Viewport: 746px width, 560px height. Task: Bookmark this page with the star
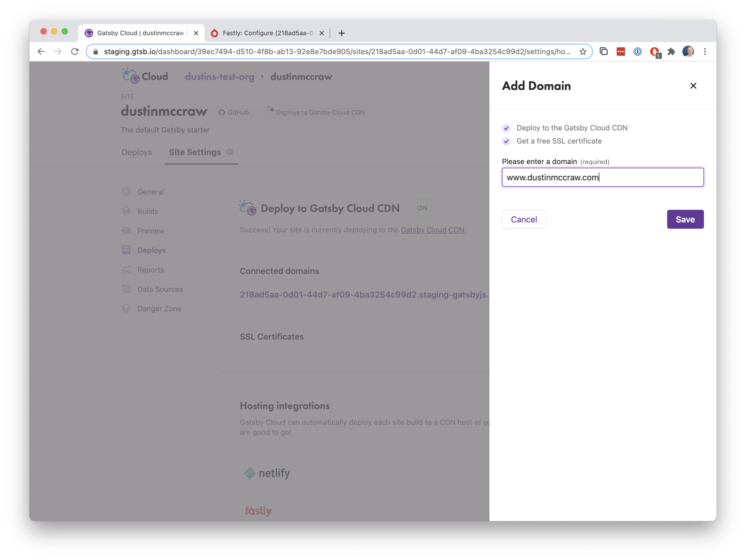pos(583,52)
